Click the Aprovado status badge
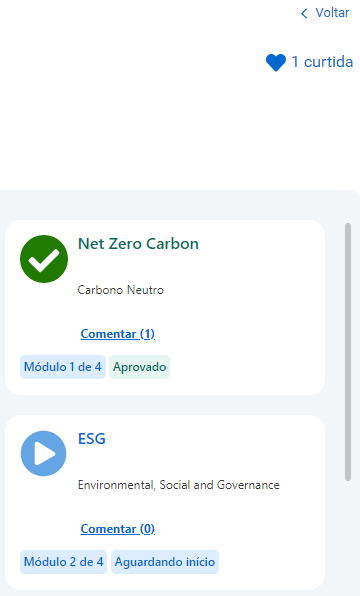 [x=140, y=367]
